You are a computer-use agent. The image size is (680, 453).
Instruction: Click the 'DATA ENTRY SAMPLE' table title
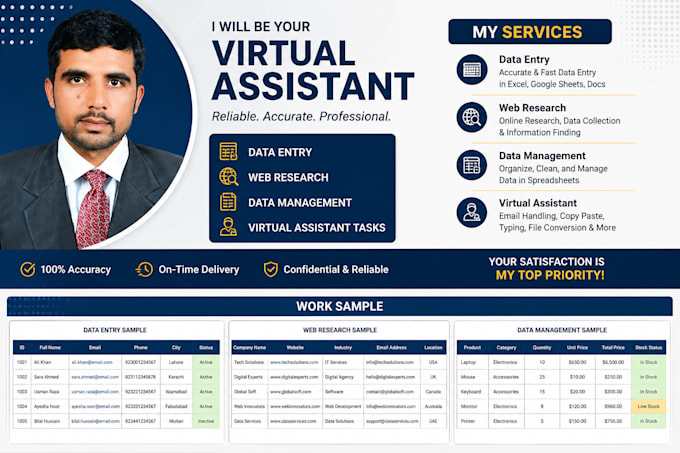pos(115,330)
